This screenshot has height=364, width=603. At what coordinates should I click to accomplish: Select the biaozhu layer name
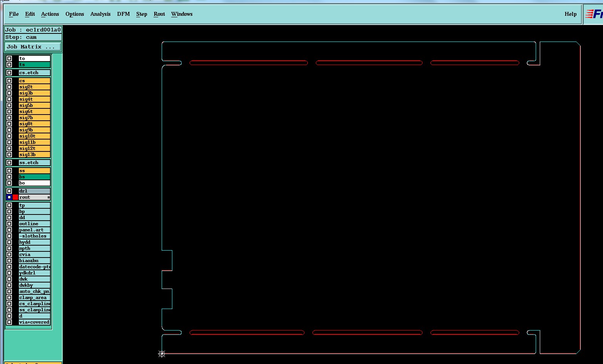[34, 261]
